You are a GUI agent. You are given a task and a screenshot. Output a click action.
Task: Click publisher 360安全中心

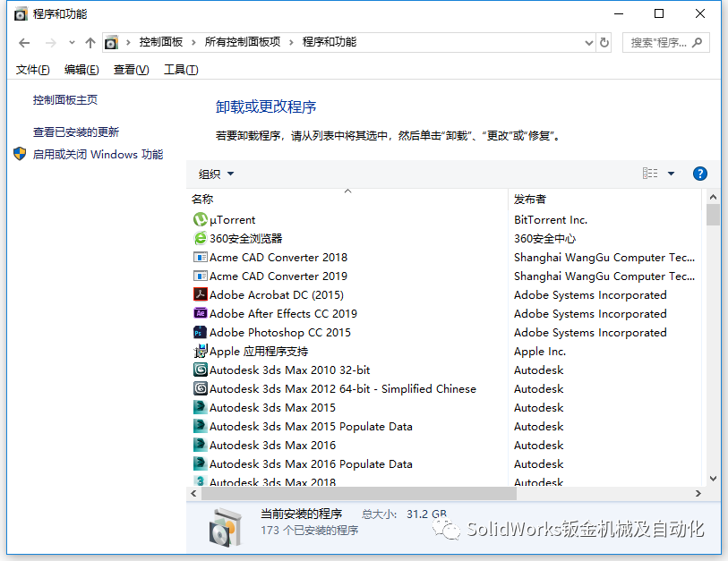click(544, 239)
